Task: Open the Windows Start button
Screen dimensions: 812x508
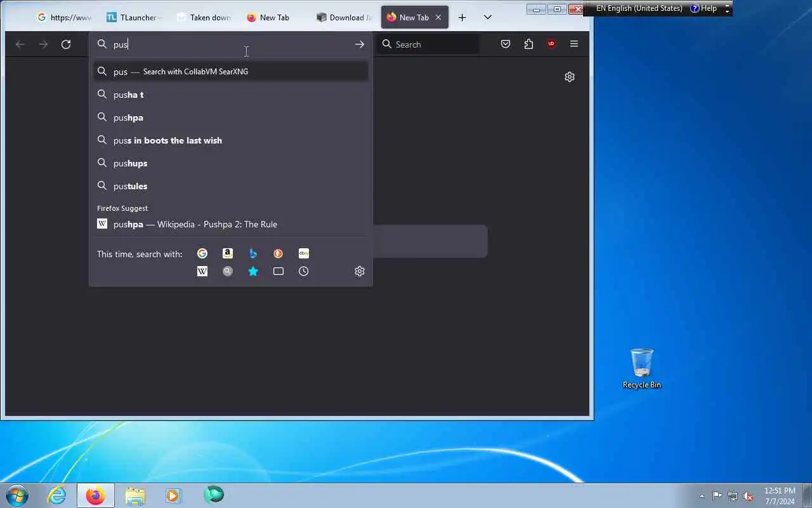Action: [x=17, y=495]
